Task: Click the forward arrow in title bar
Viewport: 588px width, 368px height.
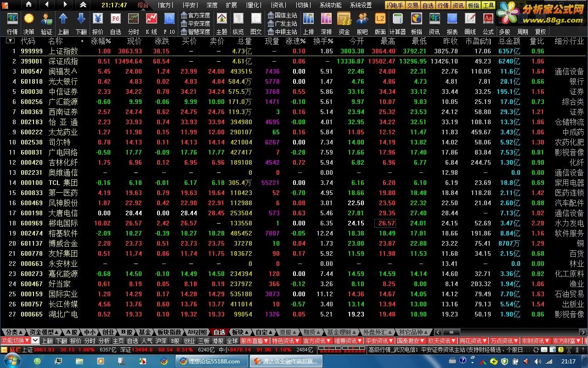Action: (65, 5)
